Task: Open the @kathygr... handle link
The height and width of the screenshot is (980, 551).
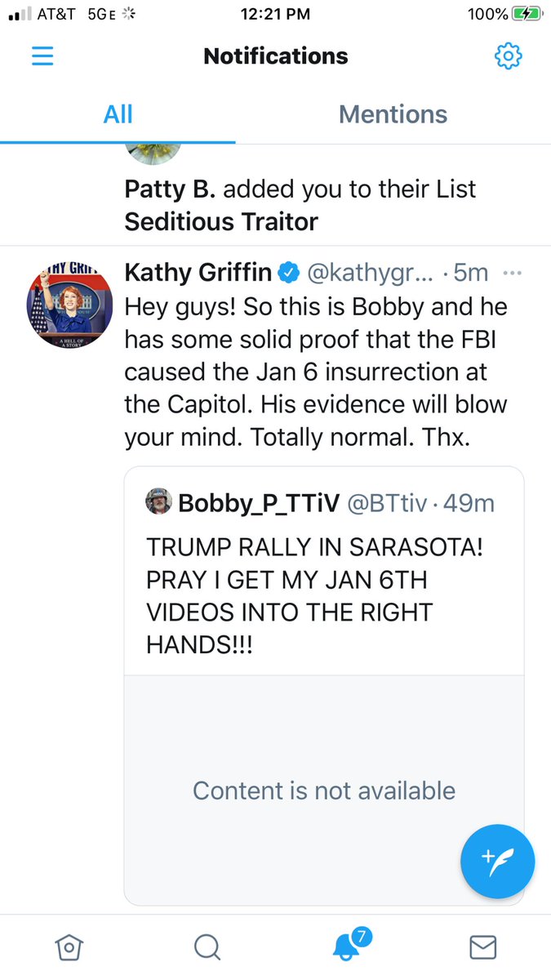Action: coord(371,272)
